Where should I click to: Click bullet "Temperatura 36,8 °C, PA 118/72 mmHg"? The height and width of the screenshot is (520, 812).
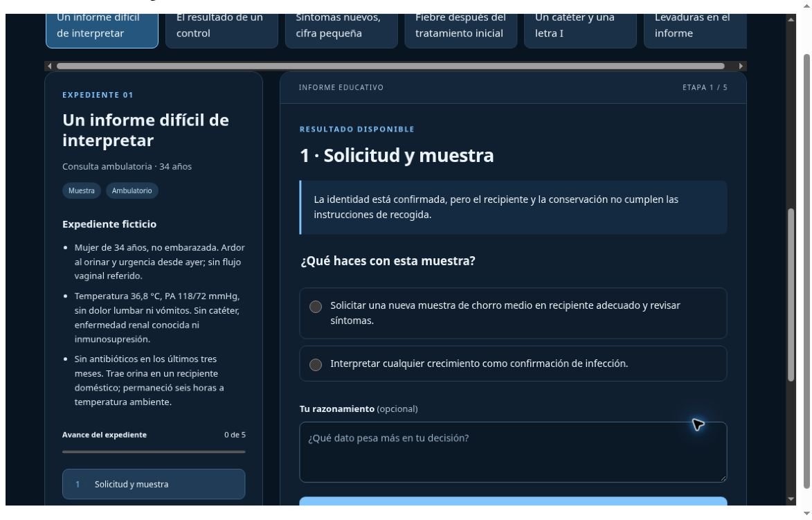[x=157, y=318]
